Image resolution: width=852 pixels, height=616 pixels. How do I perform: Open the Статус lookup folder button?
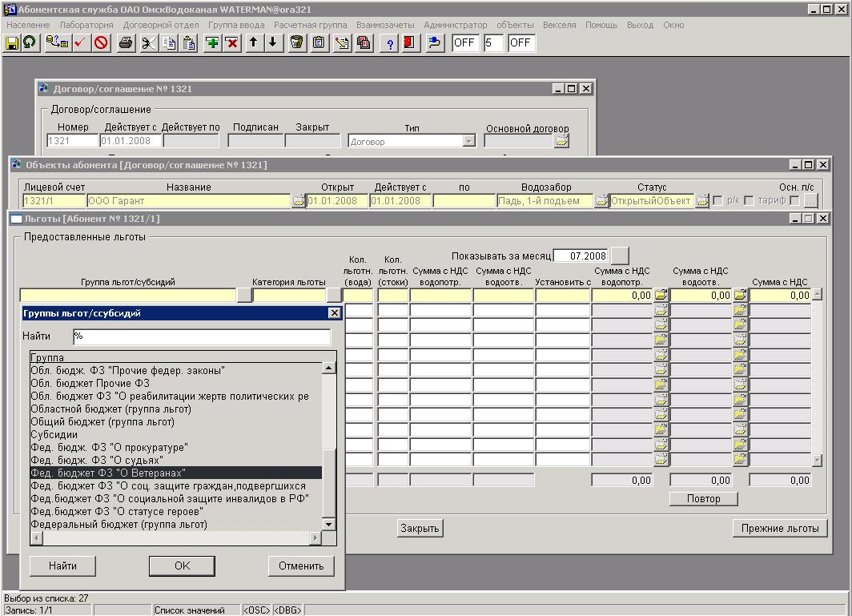pyautogui.click(x=702, y=201)
